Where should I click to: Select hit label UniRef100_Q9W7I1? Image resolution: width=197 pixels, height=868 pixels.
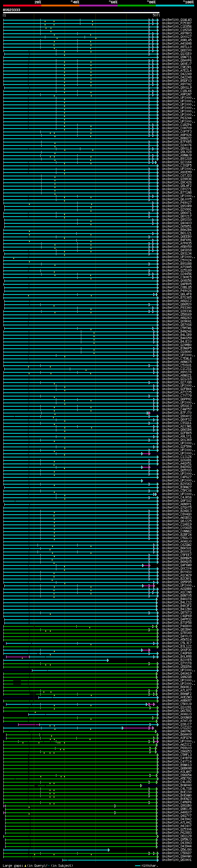tap(177, 57)
